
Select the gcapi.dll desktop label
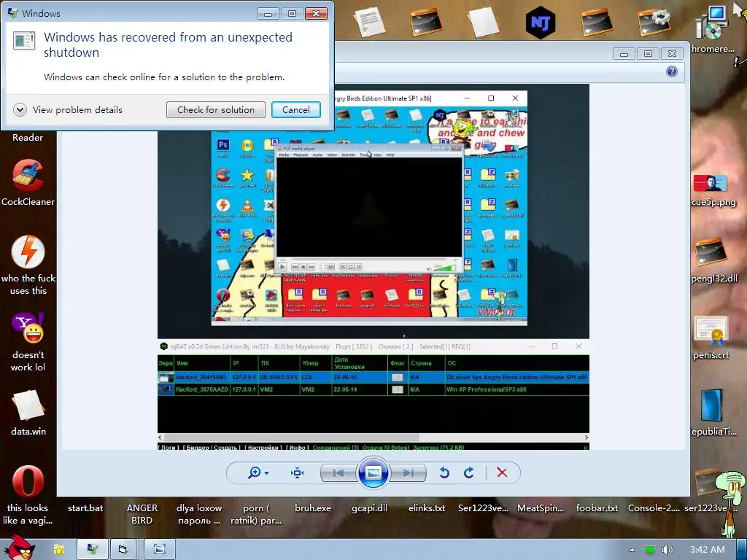(369, 508)
